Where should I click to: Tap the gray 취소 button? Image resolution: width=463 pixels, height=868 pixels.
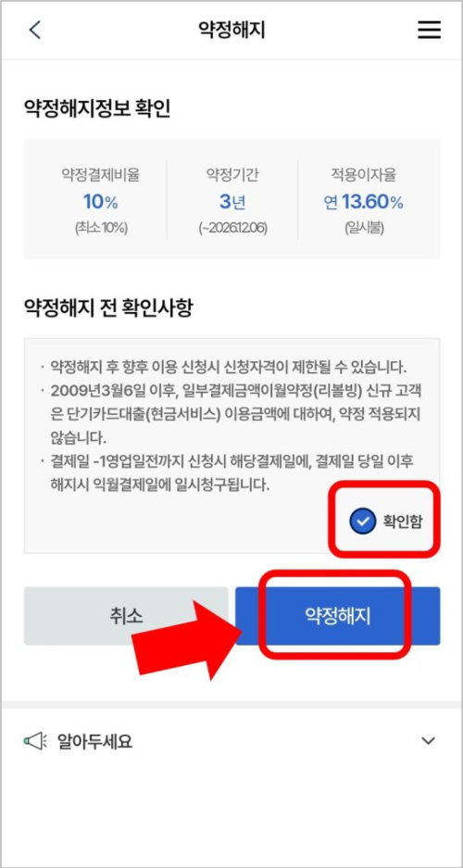(x=126, y=616)
